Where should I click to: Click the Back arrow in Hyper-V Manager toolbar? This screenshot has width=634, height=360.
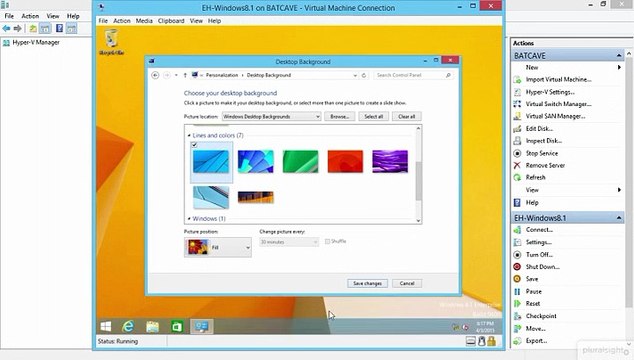pos(6,28)
